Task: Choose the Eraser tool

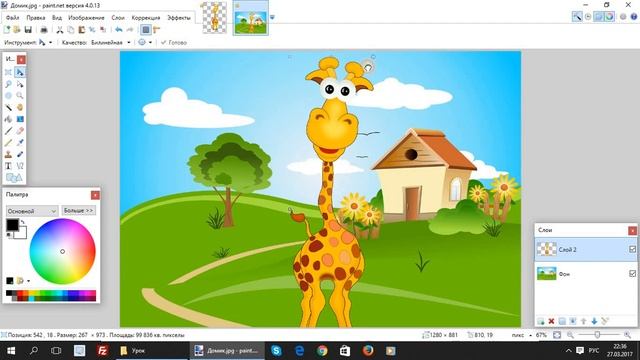Action: tap(20, 131)
